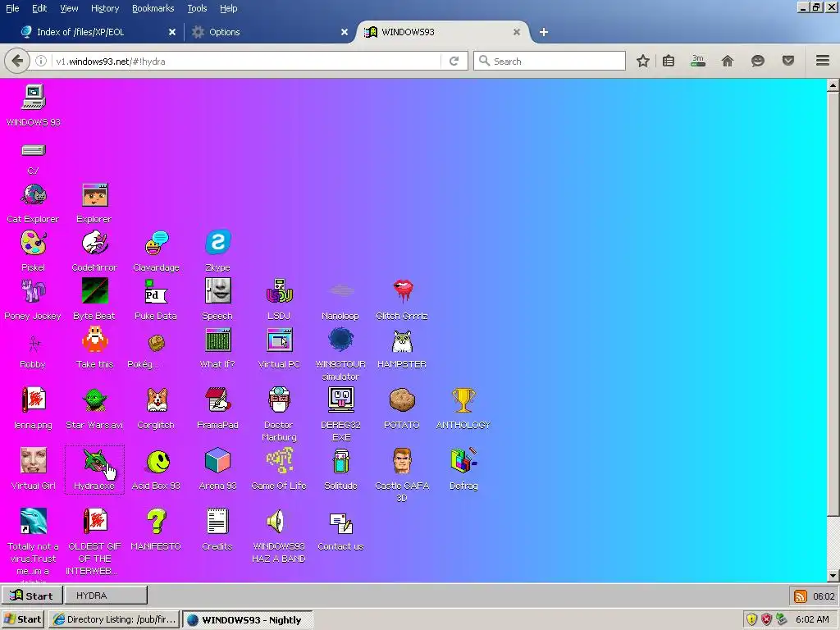Image resolution: width=840 pixels, height=630 pixels.
Task: Open Glitch Grrrlz lips icon
Action: pos(402,291)
